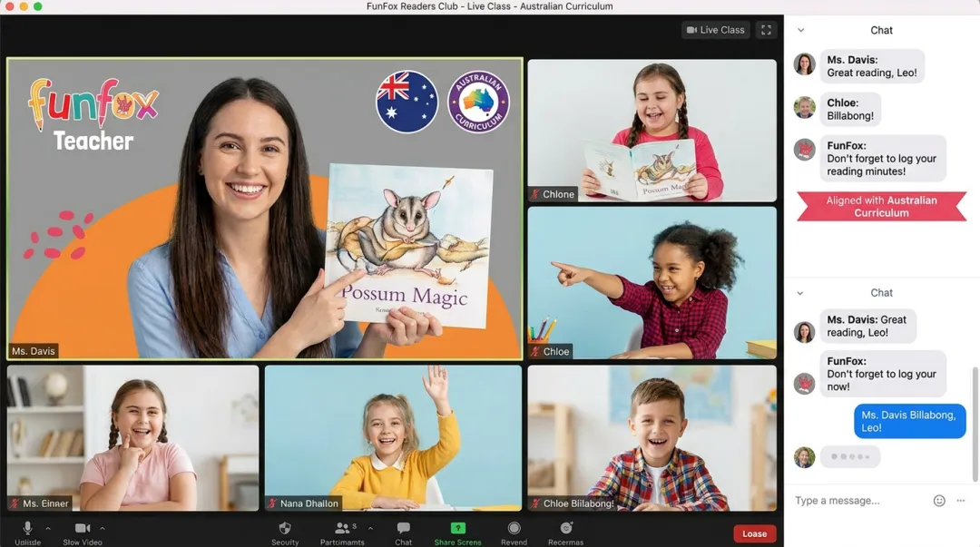Viewport: 980px width, 547px height.
Task: Click the avatar beside typing indicator
Action: [x=804, y=457]
